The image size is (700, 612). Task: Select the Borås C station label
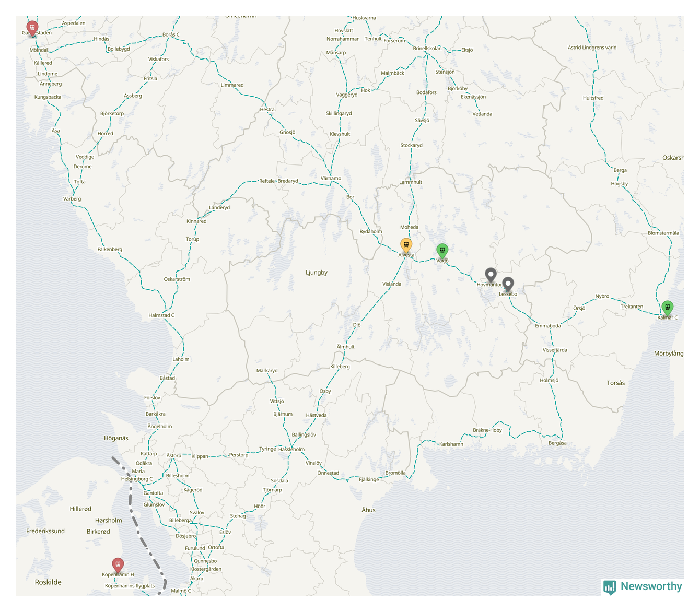[171, 35]
